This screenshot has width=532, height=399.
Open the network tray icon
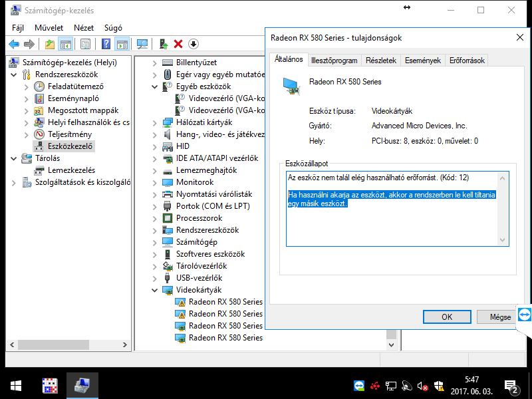click(391, 386)
